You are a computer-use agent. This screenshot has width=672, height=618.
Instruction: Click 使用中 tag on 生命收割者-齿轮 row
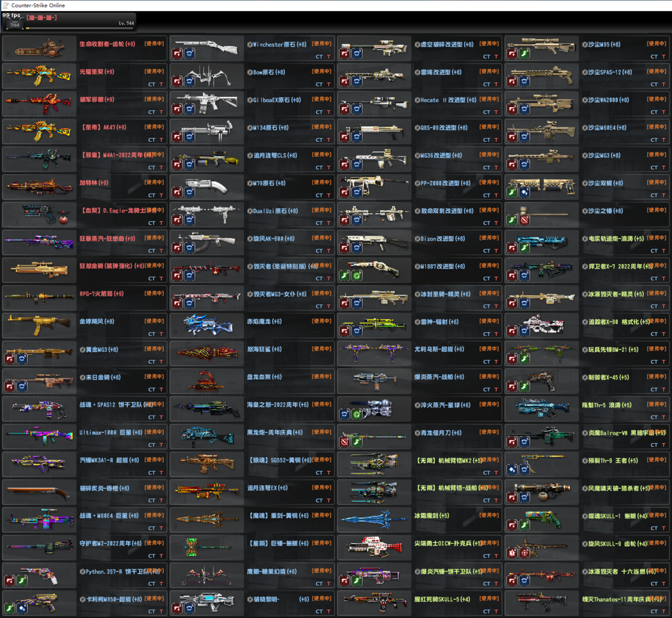[x=154, y=44]
